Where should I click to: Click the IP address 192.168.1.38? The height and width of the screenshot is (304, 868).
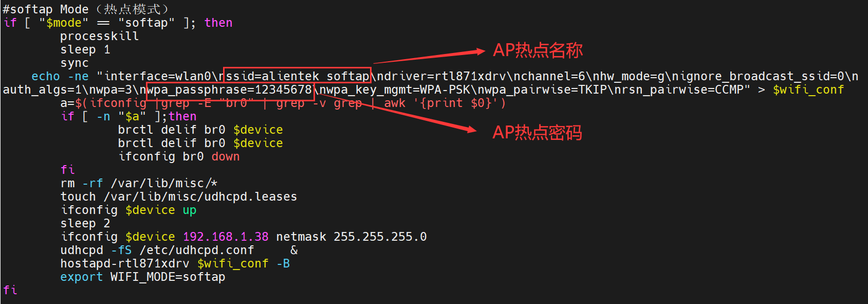pos(226,237)
